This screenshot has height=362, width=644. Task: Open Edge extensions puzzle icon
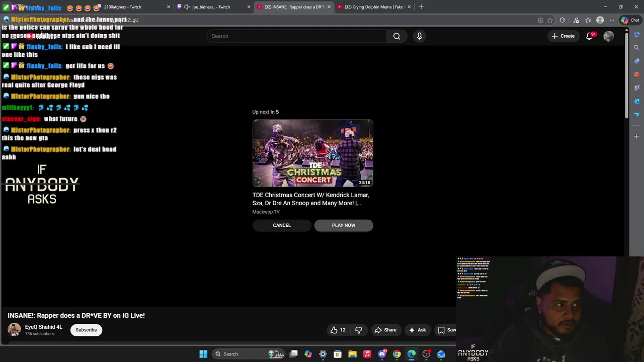pos(562,20)
